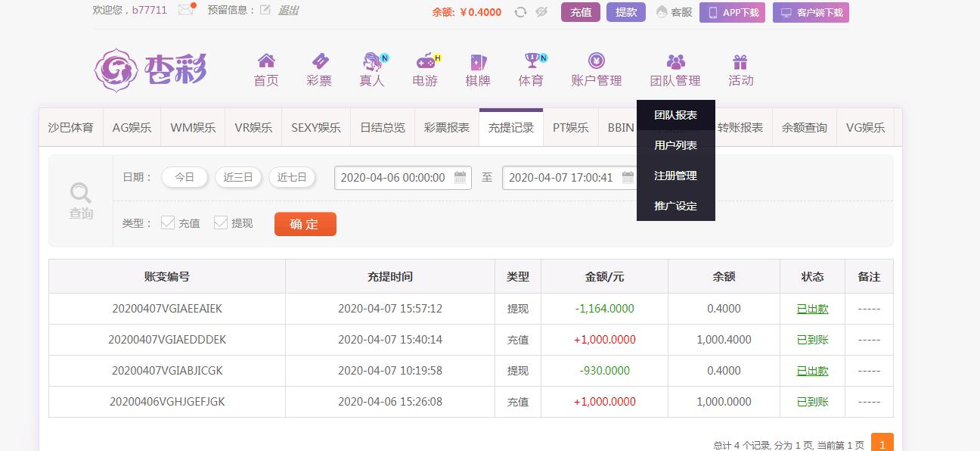
Task: Click the 客户端下载 button
Action: [x=811, y=12]
